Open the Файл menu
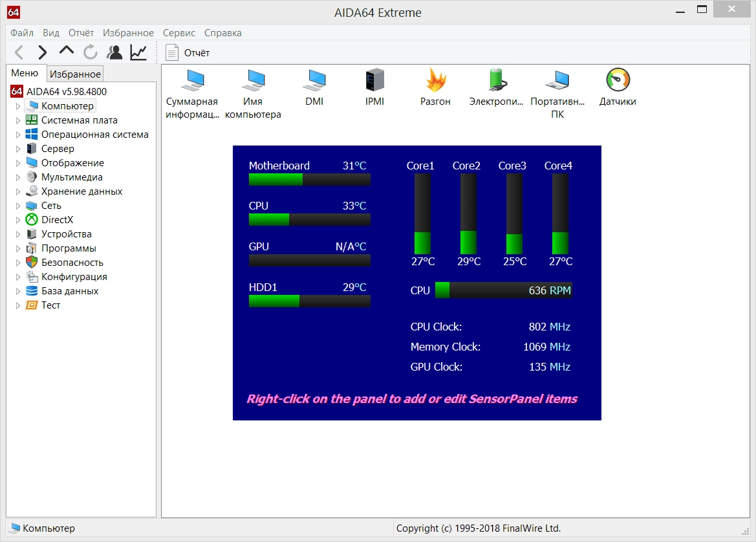Image resolution: width=756 pixels, height=542 pixels. (x=22, y=33)
